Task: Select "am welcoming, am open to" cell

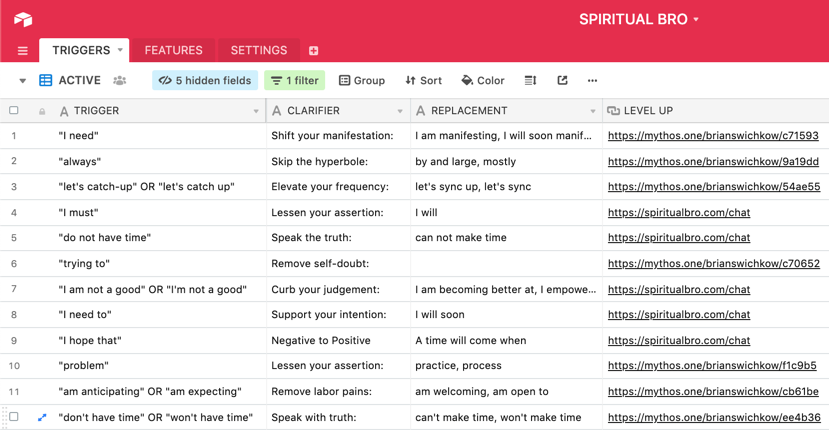Action: point(506,391)
